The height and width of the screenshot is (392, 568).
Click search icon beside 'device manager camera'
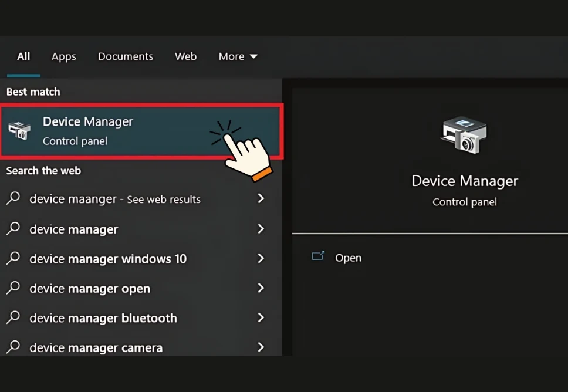(13, 347)
